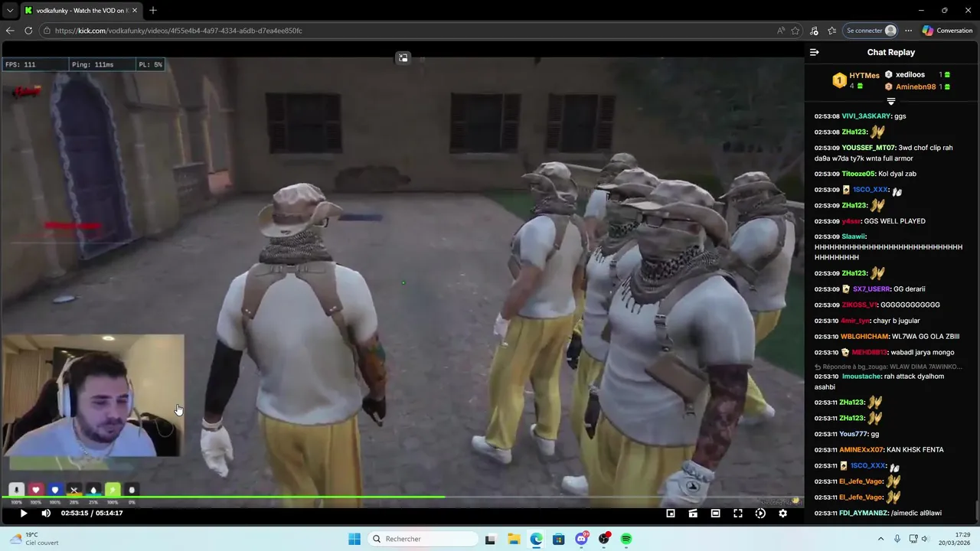Image resolution: width=980 pixels, height=551 pixels.
Task: Enable picture-in-picture mini player
Action: pos(671,514)
